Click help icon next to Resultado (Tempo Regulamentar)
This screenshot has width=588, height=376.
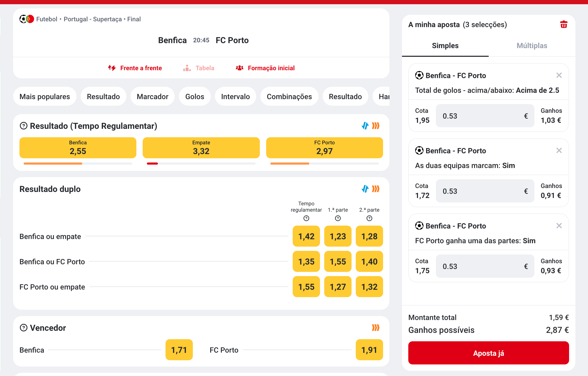[24, 126]
